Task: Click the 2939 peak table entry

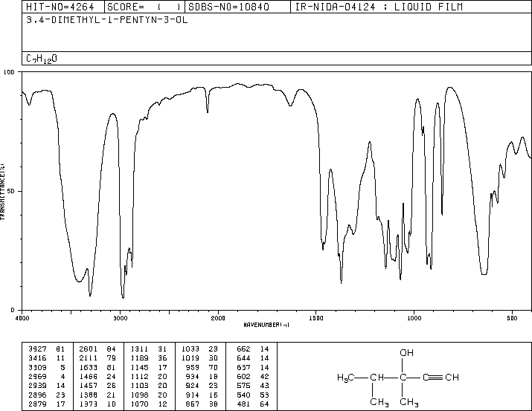Action: (x=47, y=386)
